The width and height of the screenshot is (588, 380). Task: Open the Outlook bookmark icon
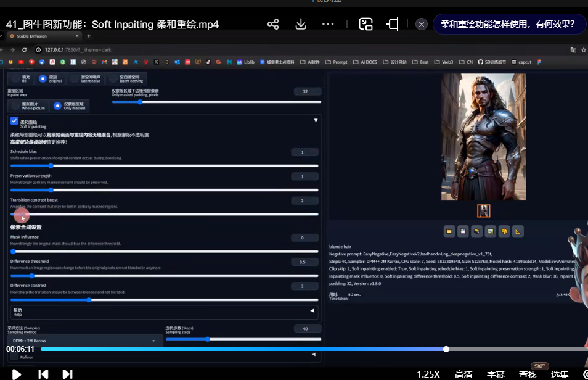[178, 62]
